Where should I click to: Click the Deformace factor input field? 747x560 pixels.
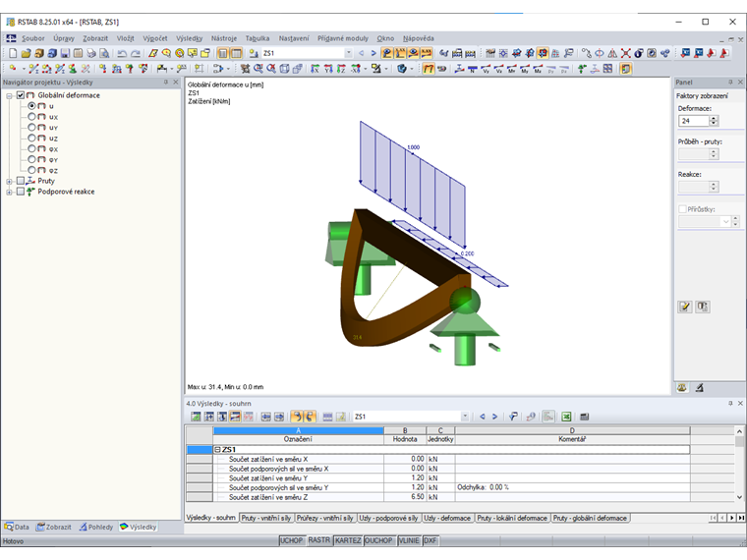tap(694, 121)
